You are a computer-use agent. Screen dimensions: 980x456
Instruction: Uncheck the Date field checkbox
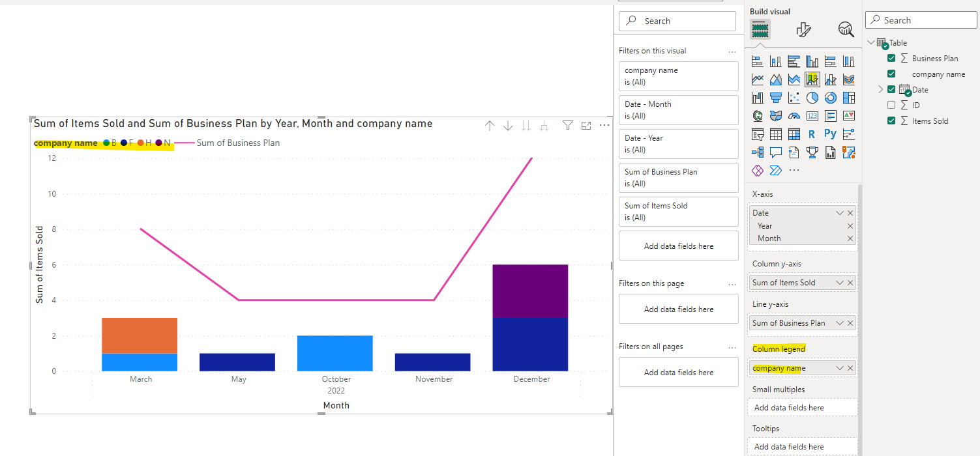click(891, 89)
